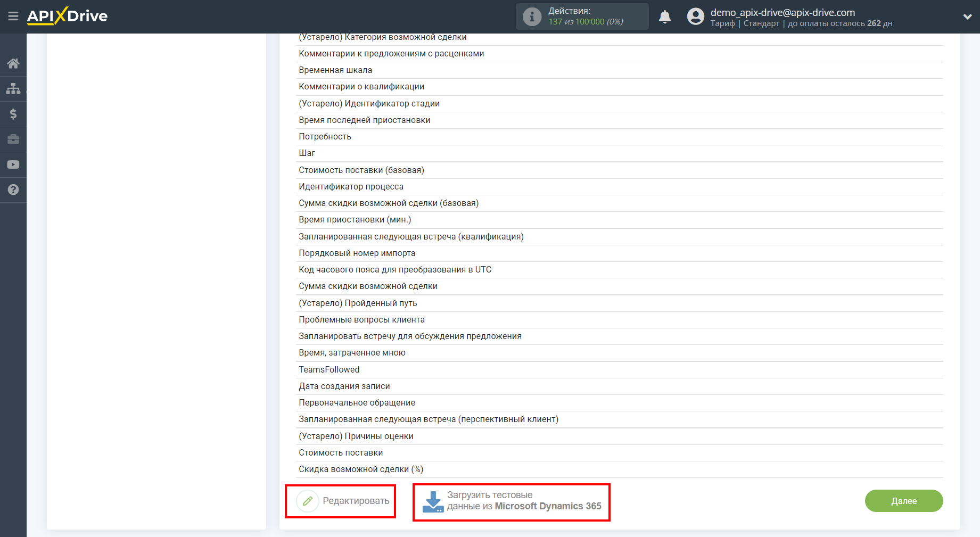Click the green Далее button
The width and height of the screenshot is (980, 537).
[x=904, y=501]
